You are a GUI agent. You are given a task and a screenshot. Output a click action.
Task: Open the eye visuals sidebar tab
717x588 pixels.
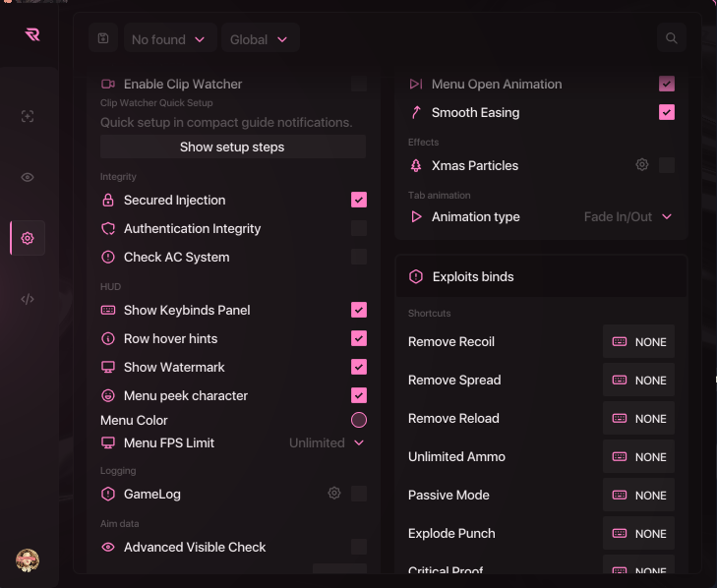click(x=28, y=177)
